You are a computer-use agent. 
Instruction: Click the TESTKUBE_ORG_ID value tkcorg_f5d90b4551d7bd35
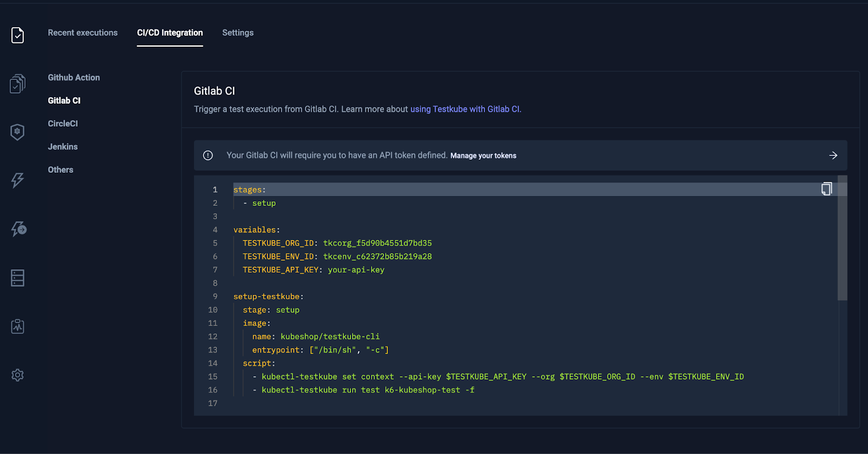(378, 243)
